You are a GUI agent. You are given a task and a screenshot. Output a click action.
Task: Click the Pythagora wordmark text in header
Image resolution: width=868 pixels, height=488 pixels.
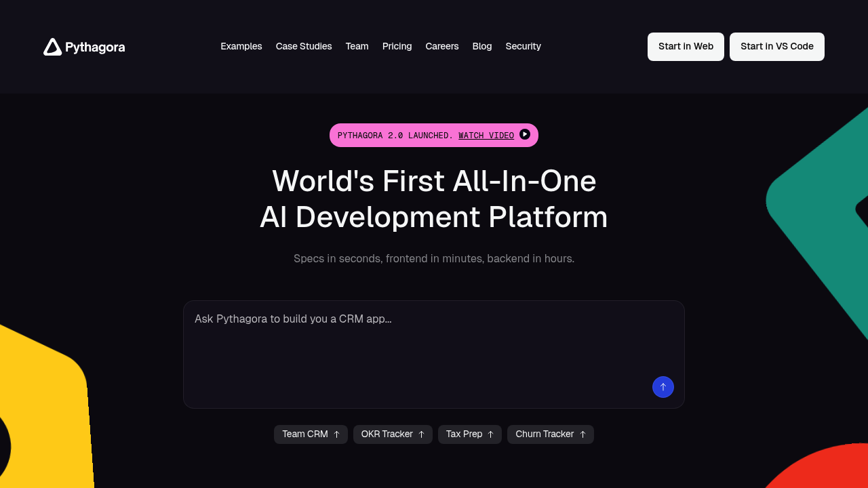(x=95, y=47)
